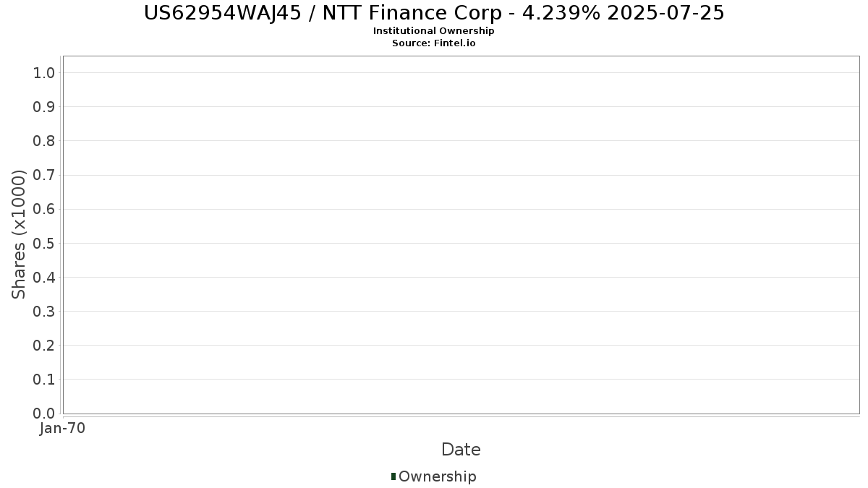
Task: Click the center of the empty plot area
Action: 461,235
